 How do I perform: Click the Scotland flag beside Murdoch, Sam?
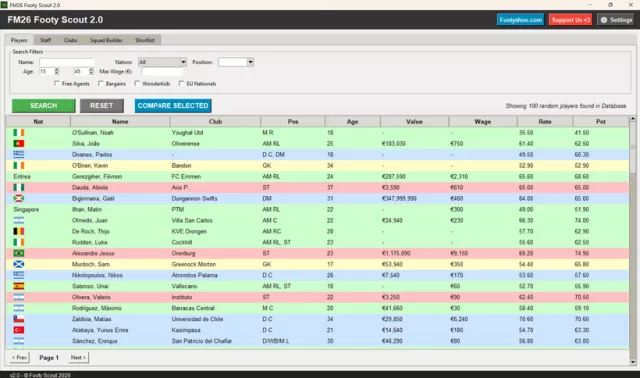click(19, 264)
